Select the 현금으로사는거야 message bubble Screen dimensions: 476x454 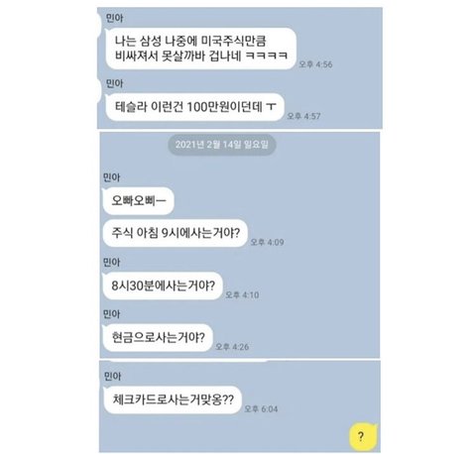pos(158,338)
